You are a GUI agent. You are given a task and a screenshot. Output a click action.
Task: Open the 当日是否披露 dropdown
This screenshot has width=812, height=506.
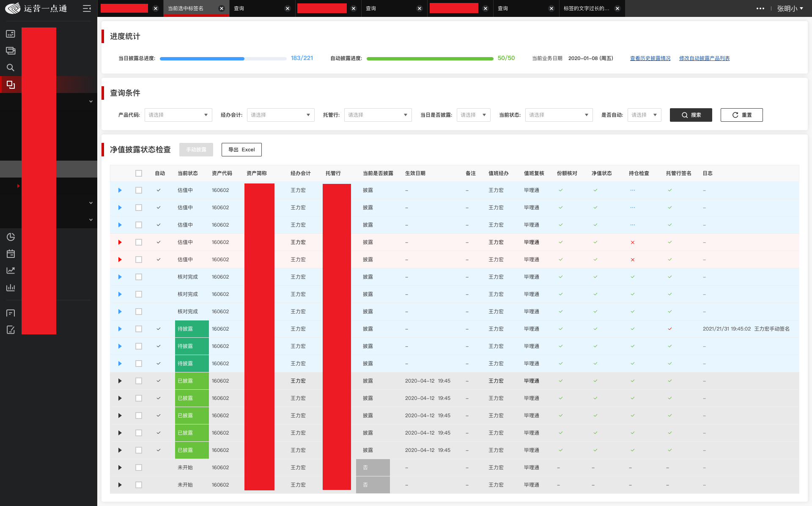[x=474, y=115]
